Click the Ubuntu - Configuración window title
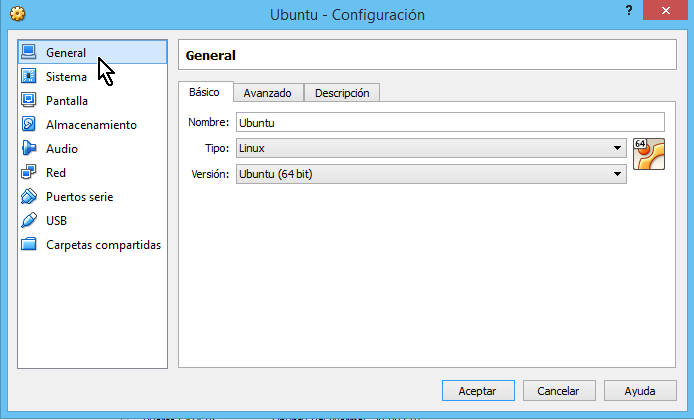The image size is (694, 420). coord(347,15)
